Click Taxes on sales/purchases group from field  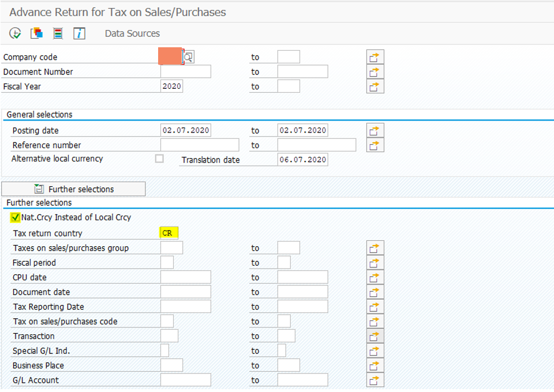172,248
